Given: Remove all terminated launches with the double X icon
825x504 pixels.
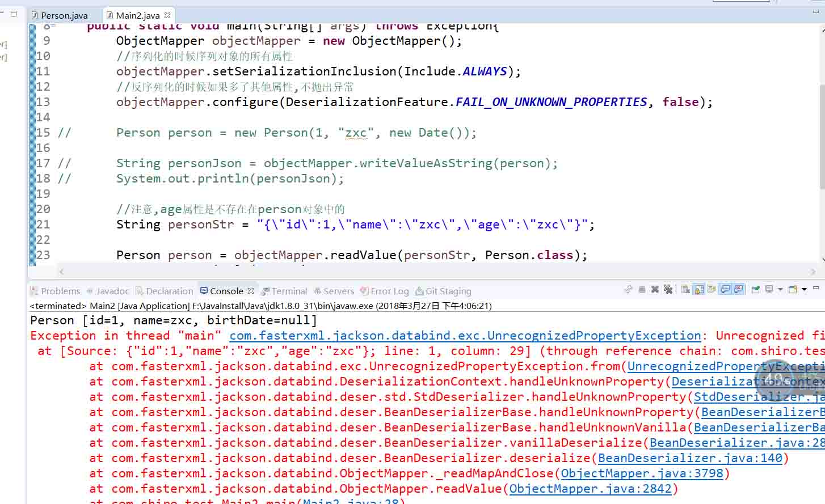Looking at the screenshot, I should pos(668,289).
